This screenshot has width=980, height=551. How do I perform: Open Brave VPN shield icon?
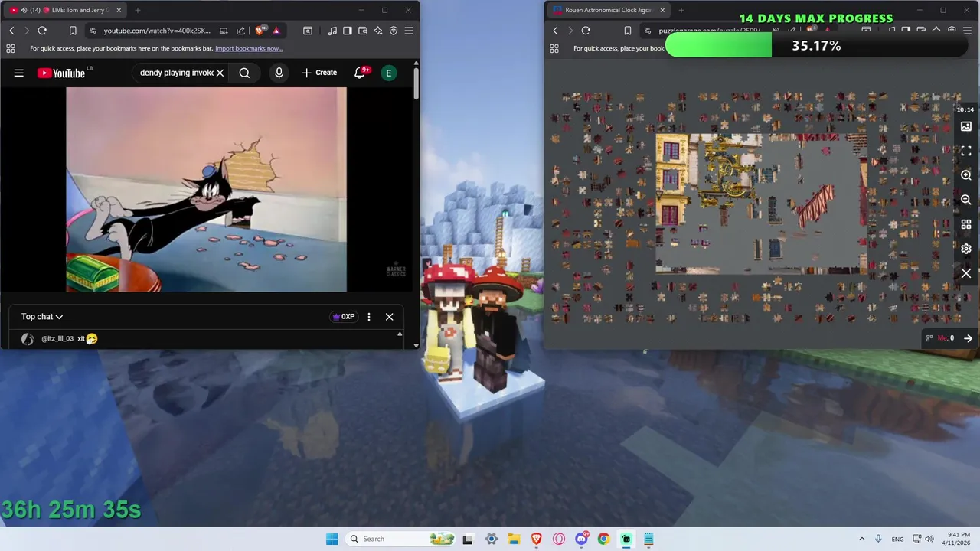pos(394,31)
